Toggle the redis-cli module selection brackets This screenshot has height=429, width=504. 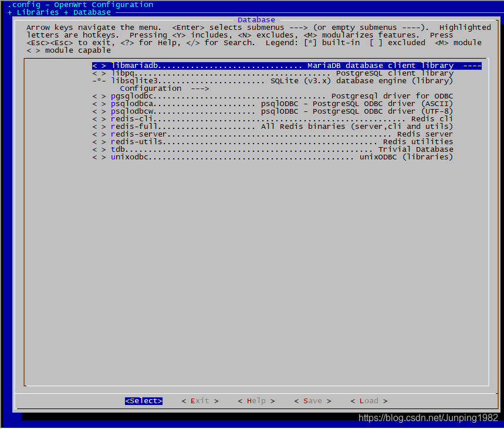99,119
